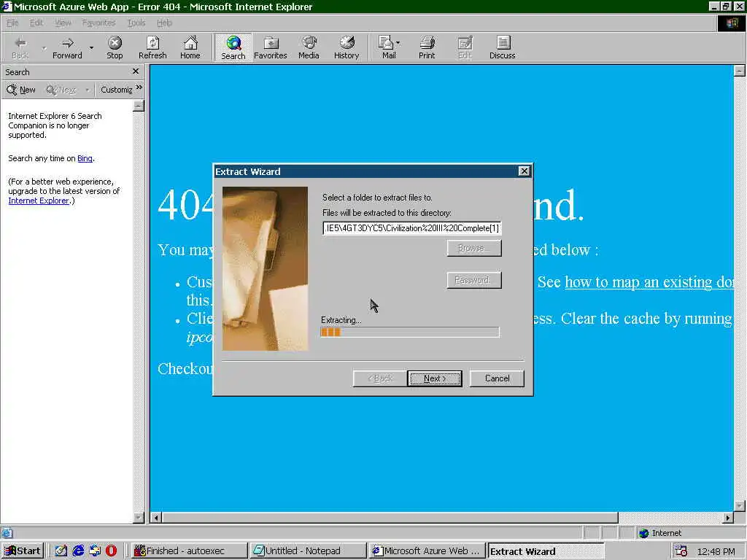747x560 pixels.
Task: Click the Search pane vertical scrollbar up arrow
Action: pyautogui.click(x=139, y=105)
